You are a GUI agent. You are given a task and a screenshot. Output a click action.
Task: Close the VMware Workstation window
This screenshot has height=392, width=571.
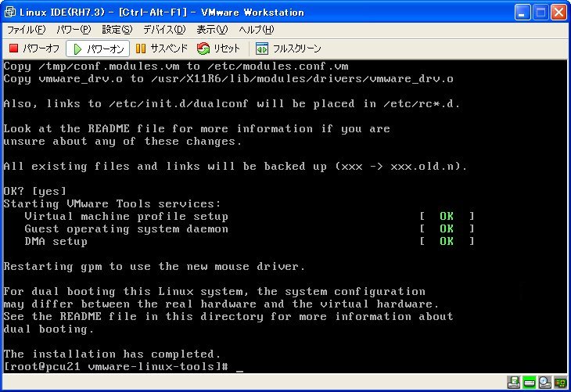pos(558,12)
